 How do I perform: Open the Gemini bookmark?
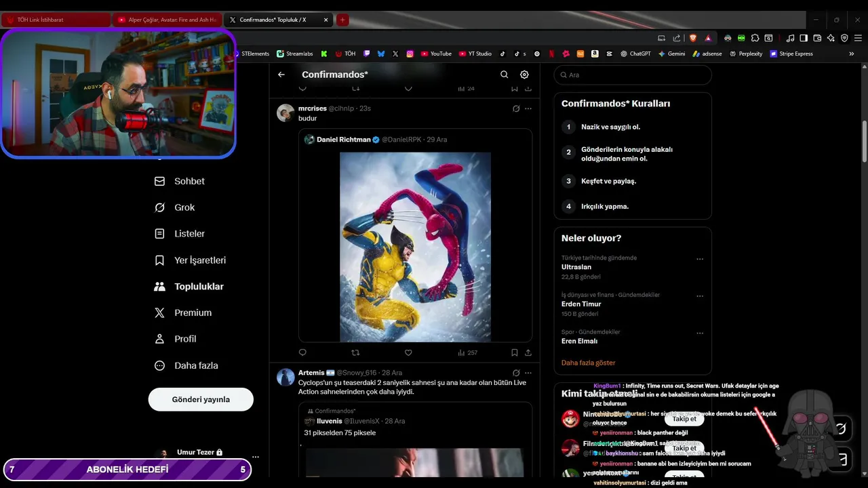pos(671,54)
